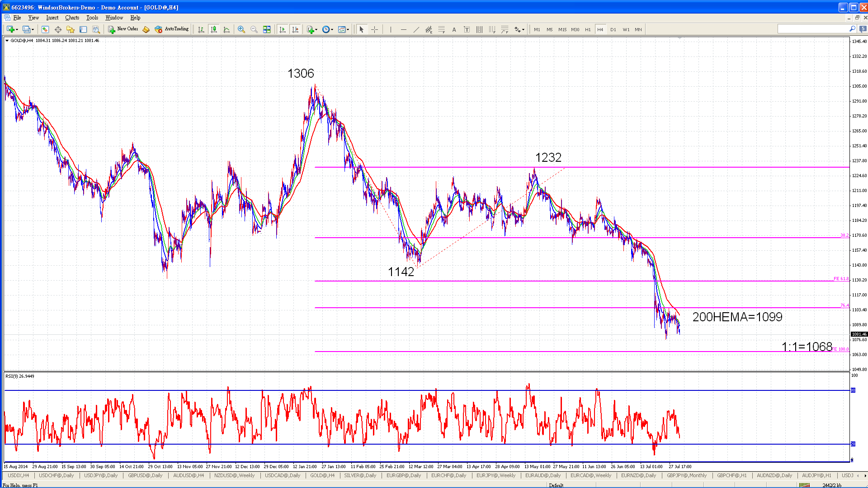This screenshot has height=488, width=868.
Task: Click the '200HEMA=1099' chart label
Action: (737, 317)
